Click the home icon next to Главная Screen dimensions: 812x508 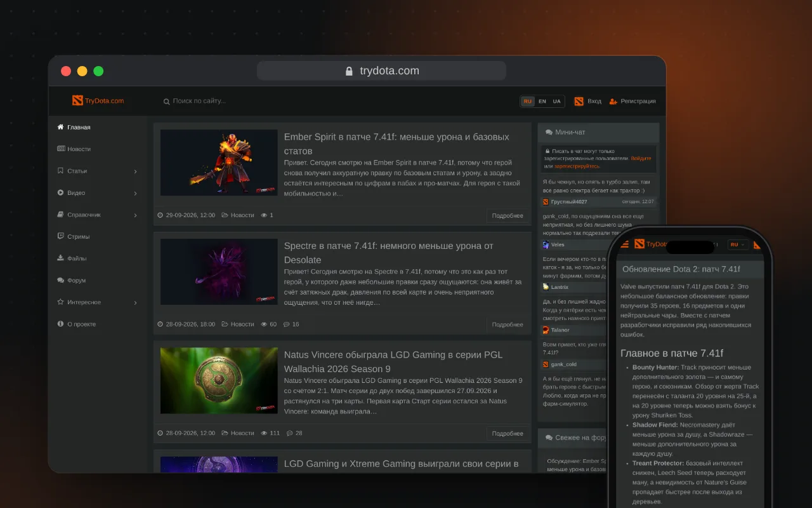pos(61,127)
